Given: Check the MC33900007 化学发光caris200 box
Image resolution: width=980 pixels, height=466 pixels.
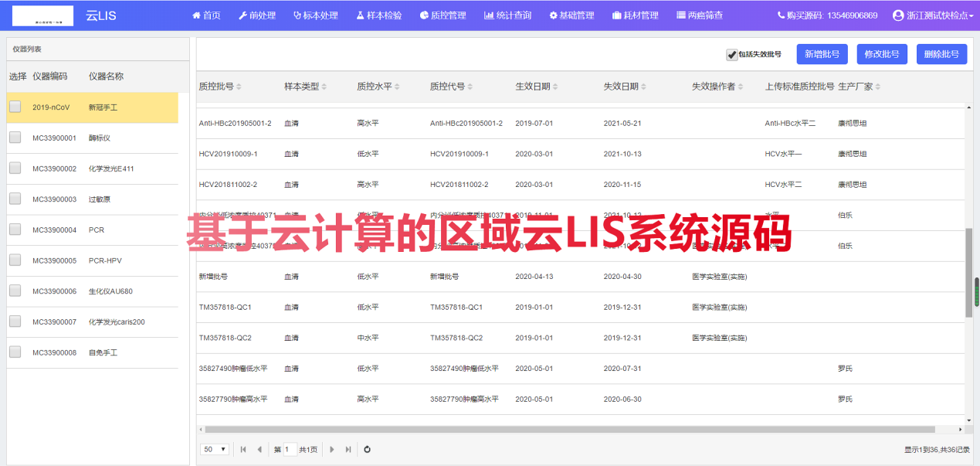Looking at the screenshot, I should click(15, 321).
